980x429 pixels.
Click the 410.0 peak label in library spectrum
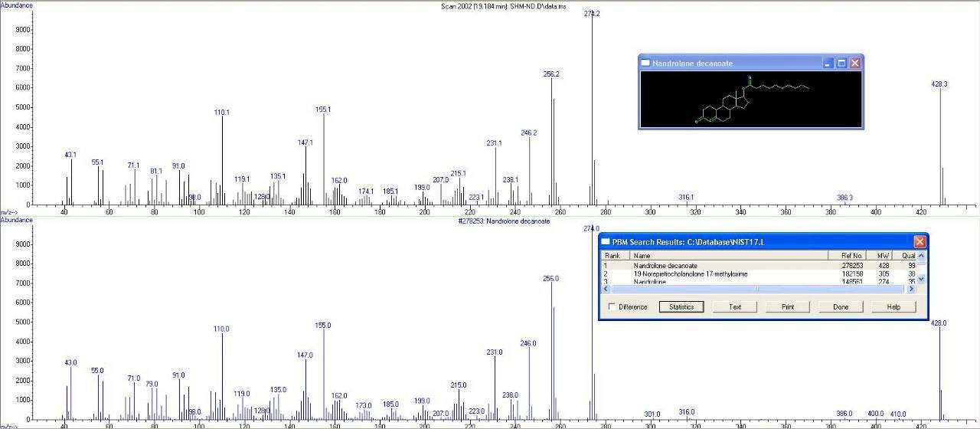(x=898, y=414)
